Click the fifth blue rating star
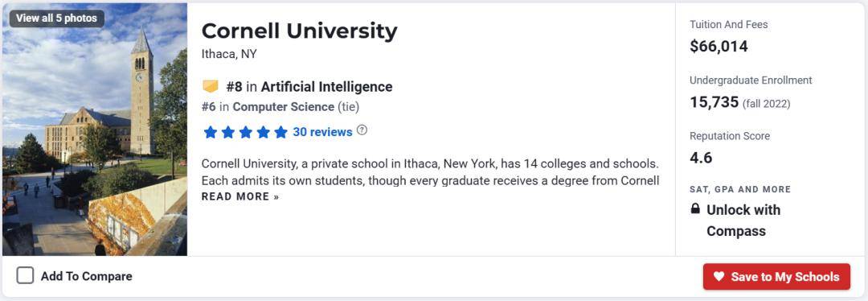The height and width of the screenshot is (301, 868). pos(280,132)
